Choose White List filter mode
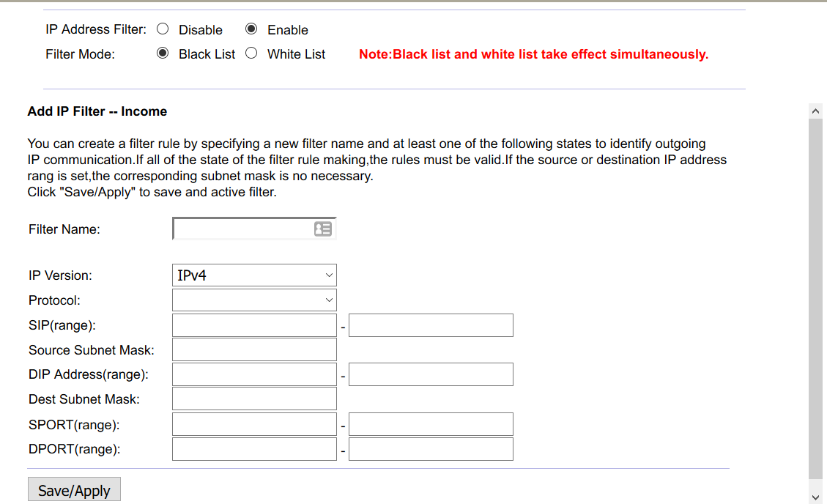Viewport: 827px width, 504px height. pos(251,53)
